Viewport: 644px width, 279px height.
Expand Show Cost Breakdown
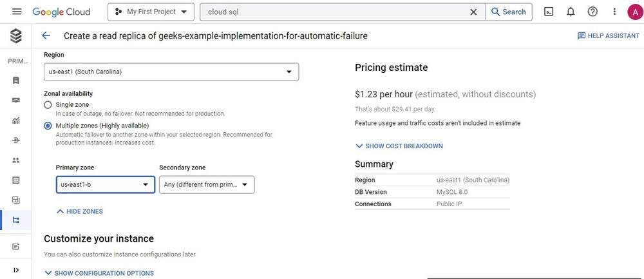click(x=399, y=146)
